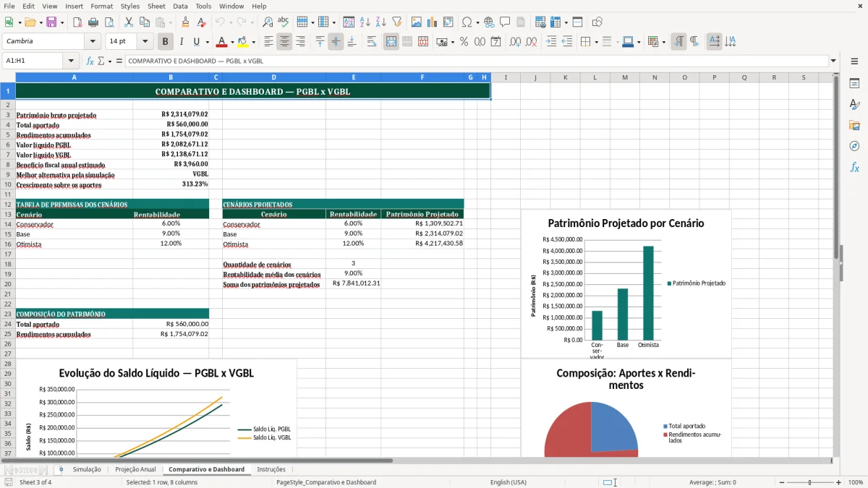
Task: Toggle Wrap Text
Action: pyautogui.click(x=372, y=42)
